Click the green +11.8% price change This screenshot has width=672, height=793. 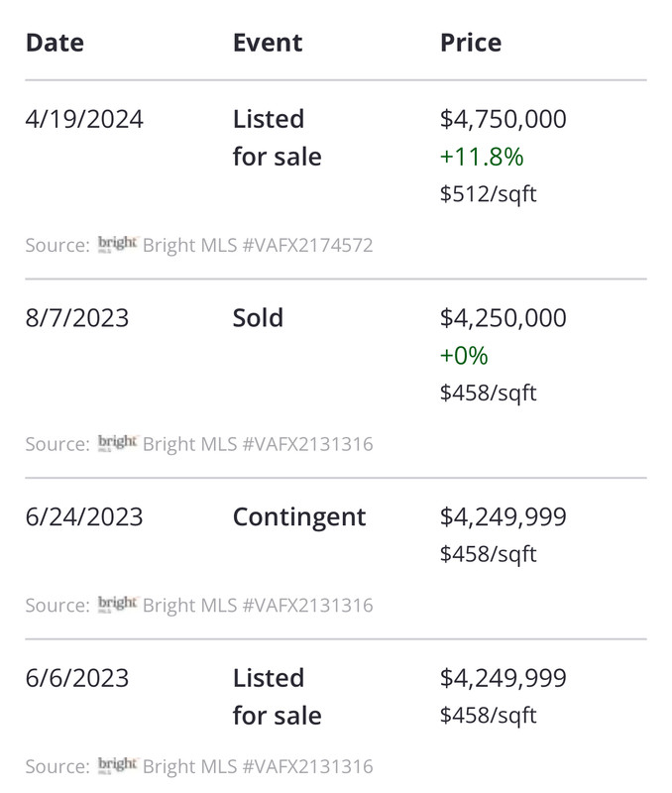click(482, 157)
